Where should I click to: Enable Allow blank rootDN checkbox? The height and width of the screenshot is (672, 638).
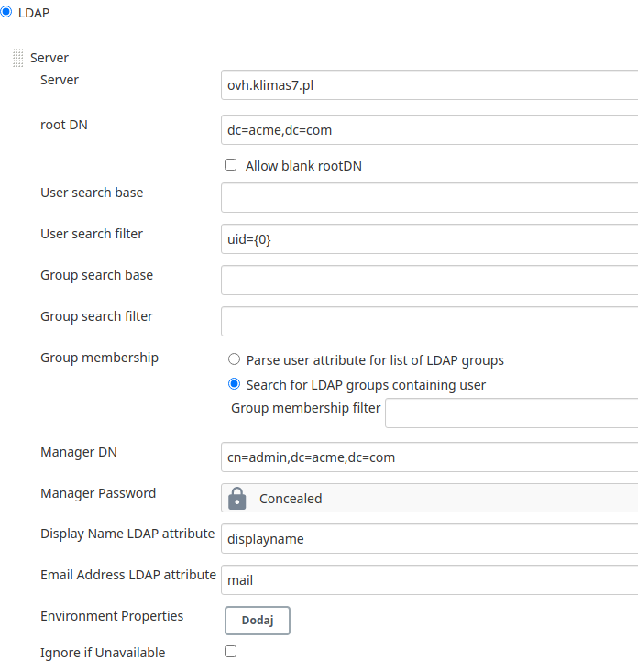pos(230,165)
